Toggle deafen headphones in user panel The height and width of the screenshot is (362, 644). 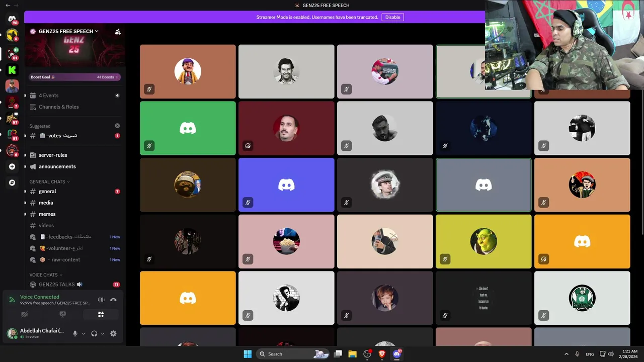click(x=94, y=333)
